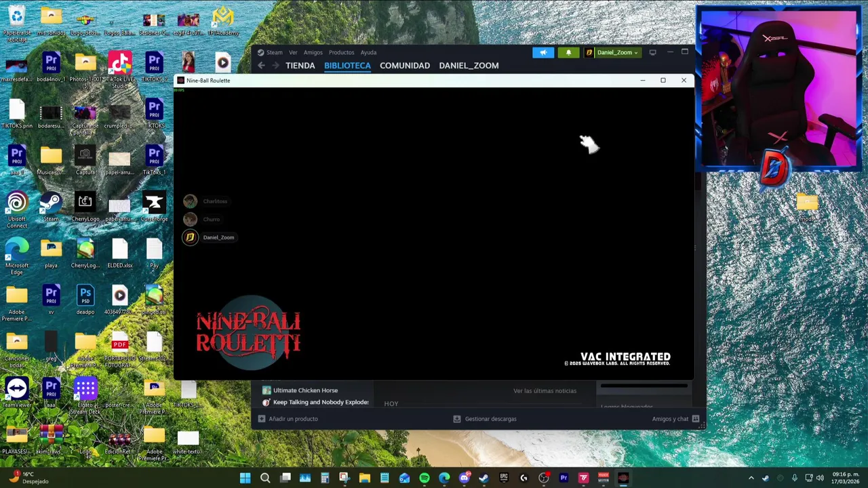Open Spotify from the taskbar

coord(425,479)
